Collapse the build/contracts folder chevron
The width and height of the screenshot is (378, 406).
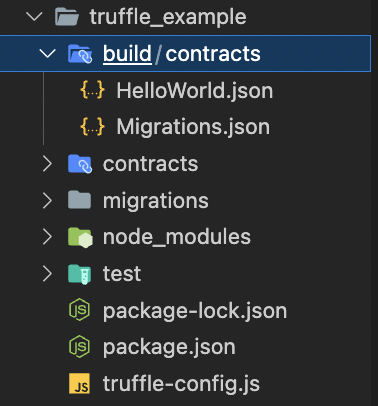click(x=47, y=53)
